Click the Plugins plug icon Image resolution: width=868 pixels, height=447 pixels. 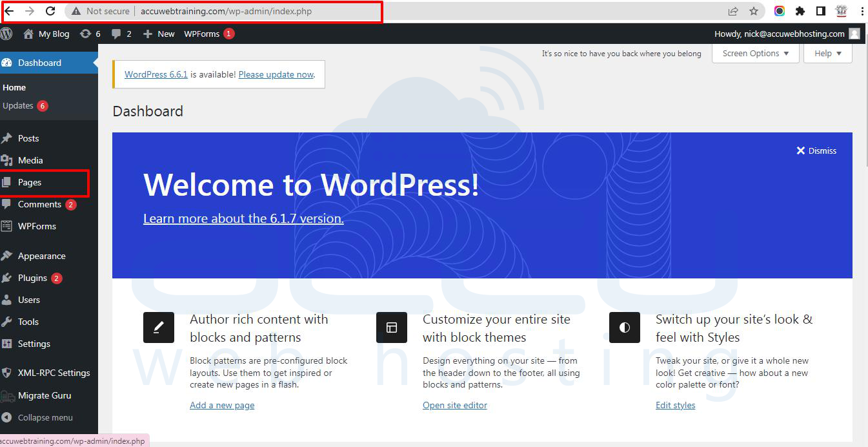tap(6, 278)
